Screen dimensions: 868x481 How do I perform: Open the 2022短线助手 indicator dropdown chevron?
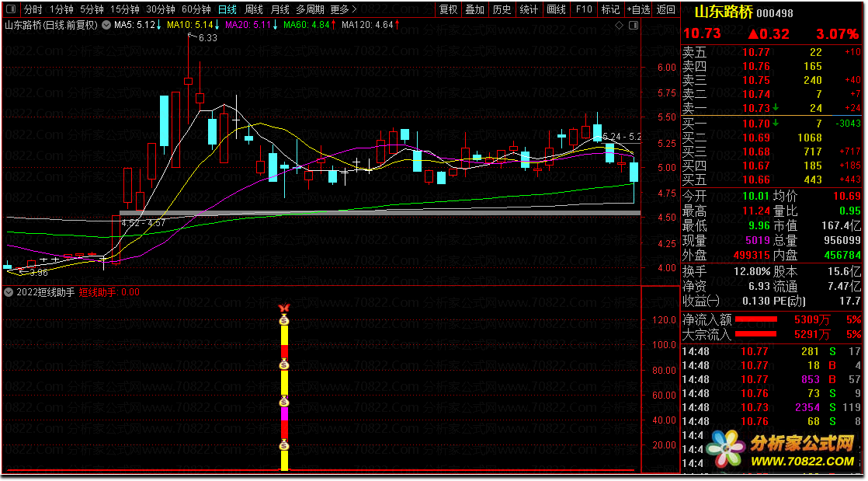click(x=9, y=293)
